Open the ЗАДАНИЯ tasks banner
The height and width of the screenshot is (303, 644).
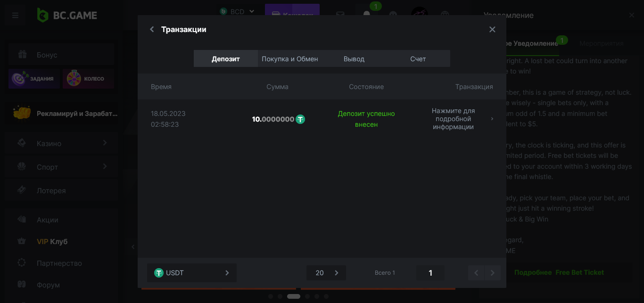pyautogui.click(x=34, y=79)
